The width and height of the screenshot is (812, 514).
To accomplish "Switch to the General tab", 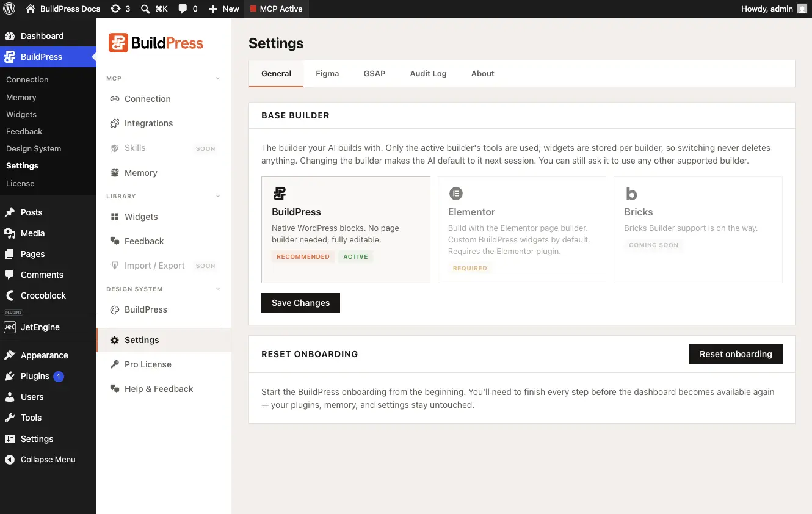I will click(276, 73).
